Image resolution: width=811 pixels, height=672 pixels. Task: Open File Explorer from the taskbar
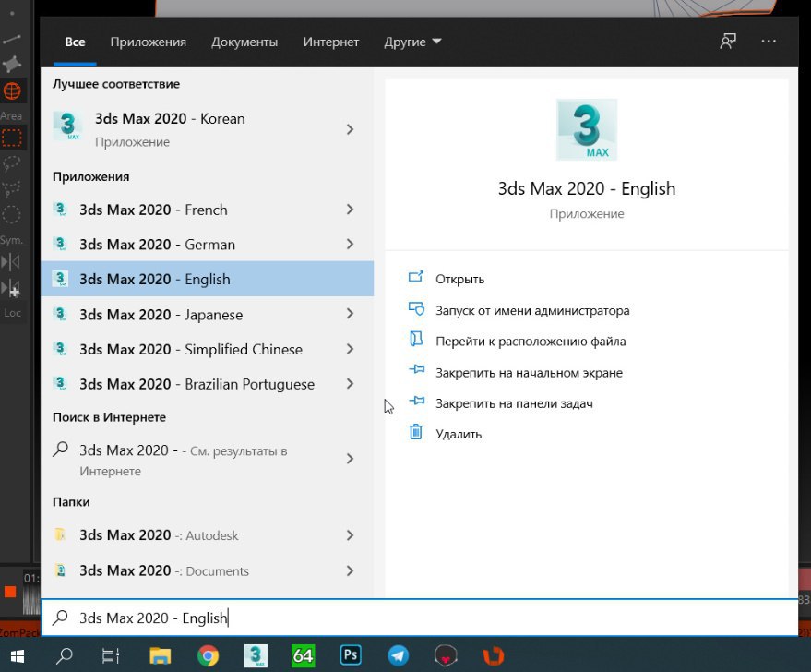tap(161, 656)
